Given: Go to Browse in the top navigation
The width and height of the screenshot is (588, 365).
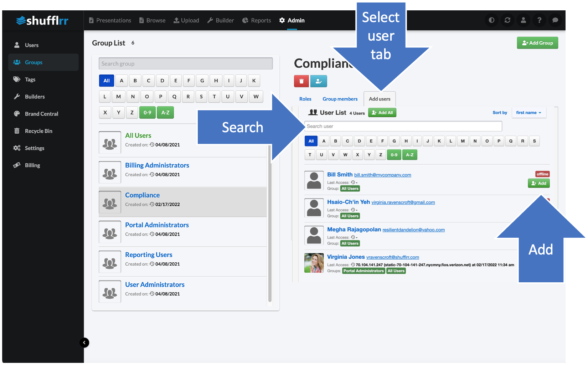Looking at the screenshot, I should point(152,20).
